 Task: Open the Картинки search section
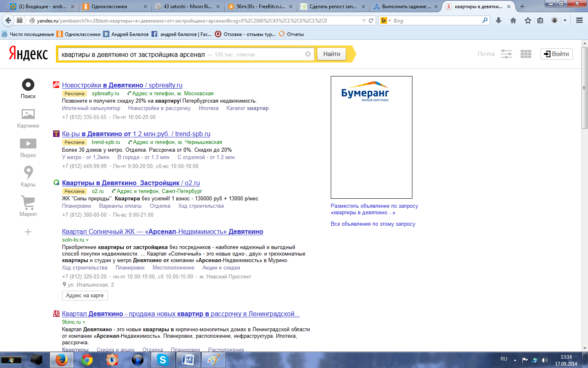28,119
